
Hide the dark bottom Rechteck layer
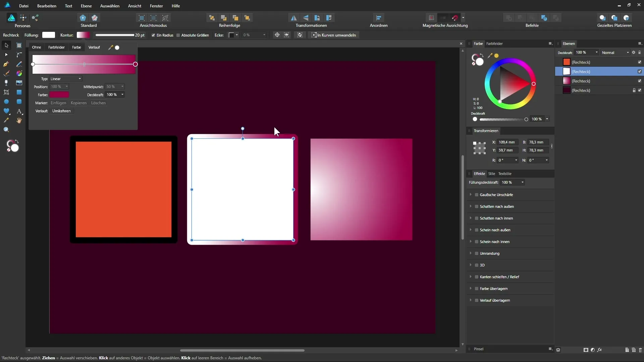click(x=640, y=90)
